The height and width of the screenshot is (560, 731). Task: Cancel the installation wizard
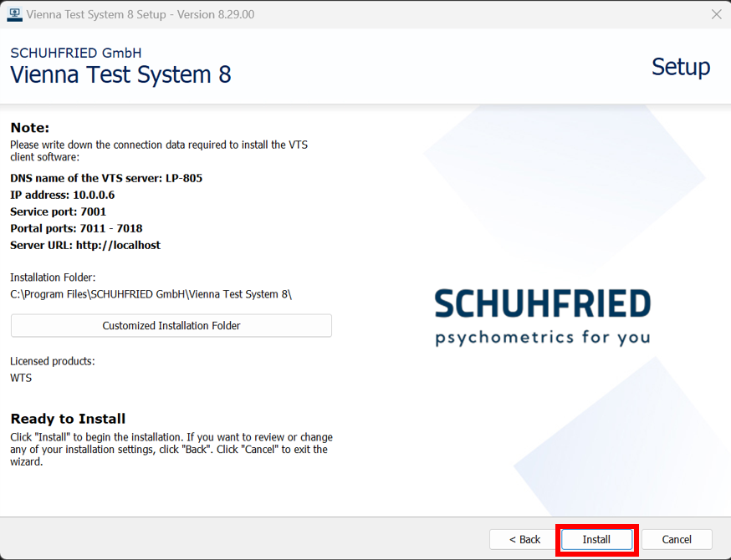pyautogui.click(x=677, y=539)
